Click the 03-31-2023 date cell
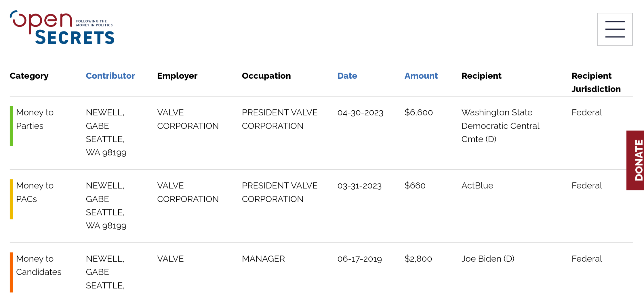This screenshot has height=293, width=644. click(x=359, y=186)
